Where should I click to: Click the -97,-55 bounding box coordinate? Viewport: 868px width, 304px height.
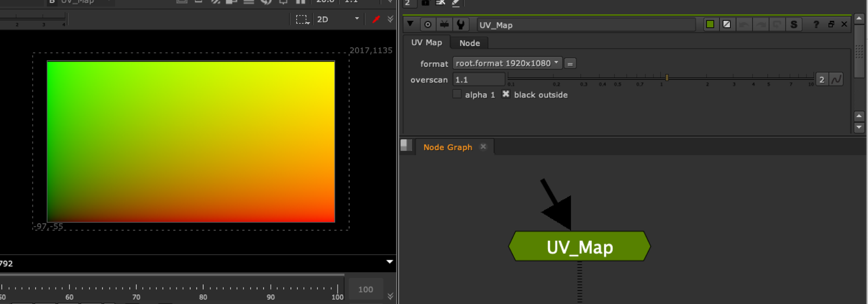[48, 227]
